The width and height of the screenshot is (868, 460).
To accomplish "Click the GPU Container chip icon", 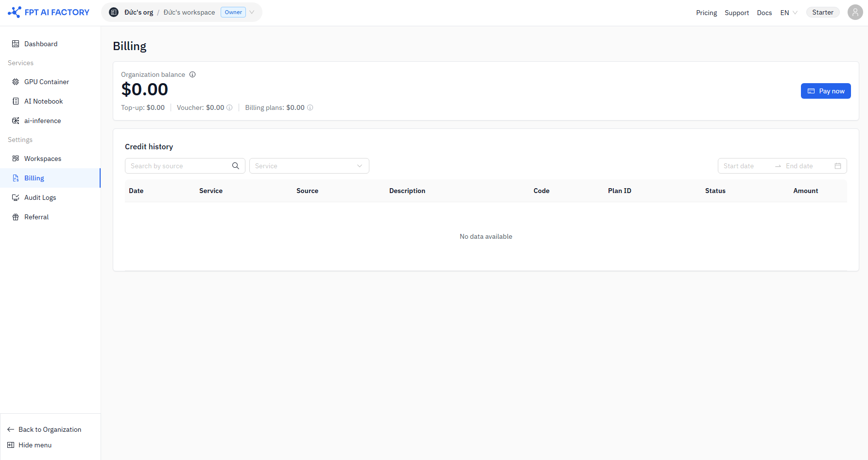I will pos(16,82).
